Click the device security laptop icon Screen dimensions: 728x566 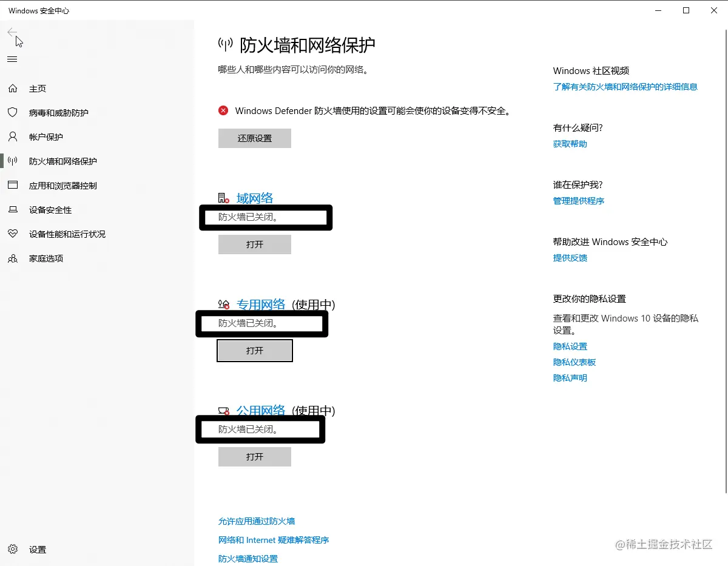pyautogui.click(x=13, y=210)
